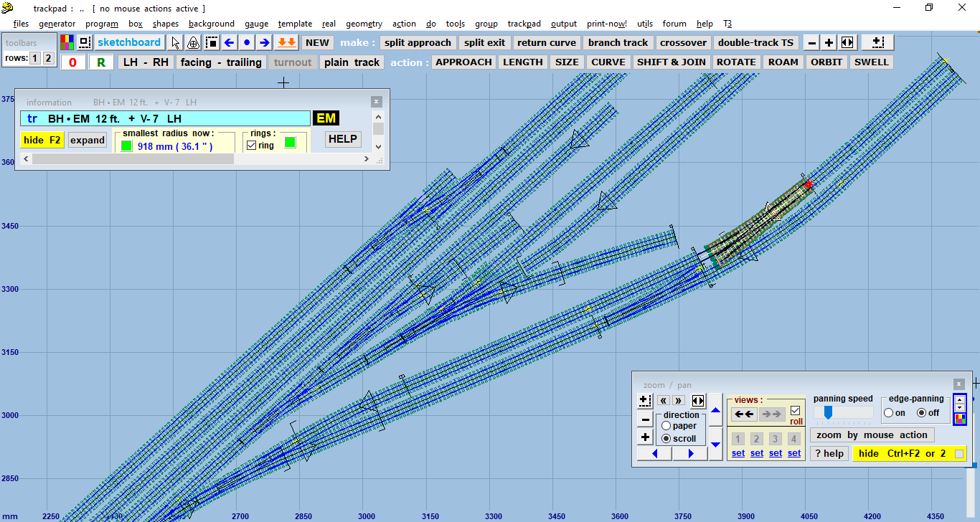This screenshot has height=522, width=980.
Task: Click the toolbar minus zoom-out button
Action: [811, 42]
